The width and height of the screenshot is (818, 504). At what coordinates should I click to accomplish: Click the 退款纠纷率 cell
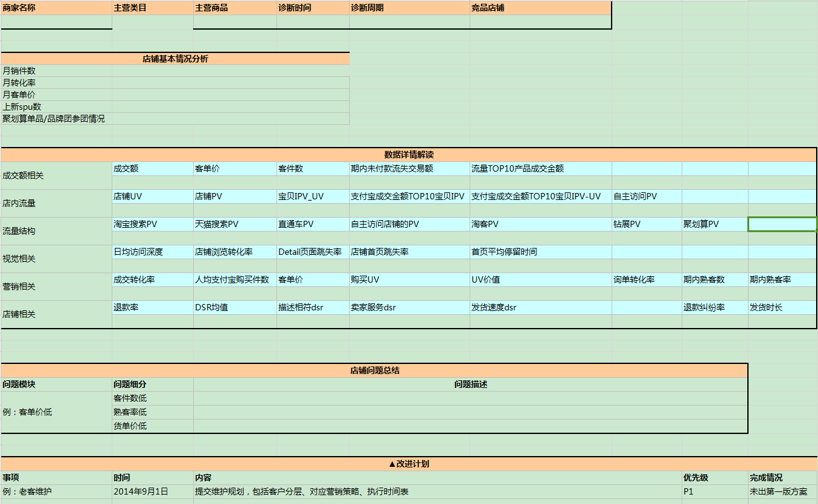click(715, 307)
